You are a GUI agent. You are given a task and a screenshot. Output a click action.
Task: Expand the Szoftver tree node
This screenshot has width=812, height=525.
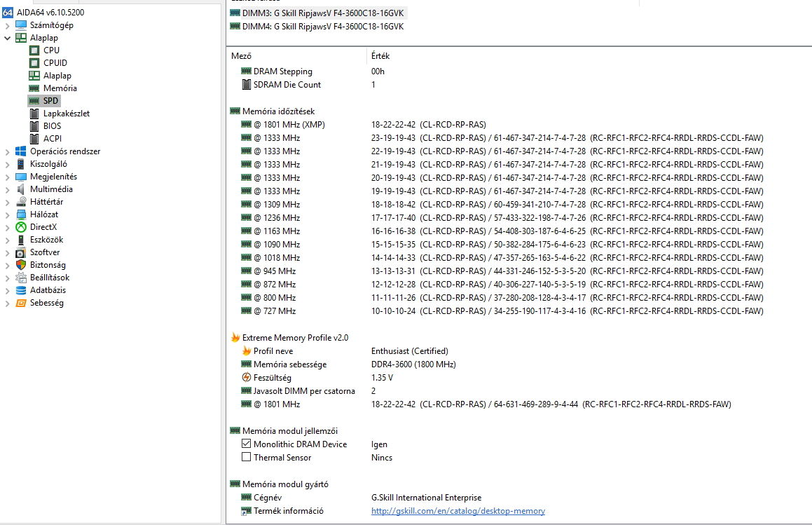coord(7,252)
